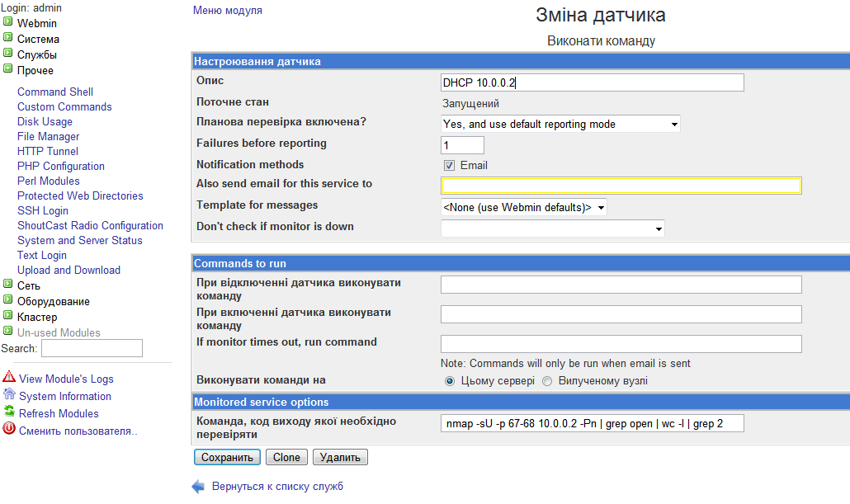Image resolution: width=850 pixels, height=504 pixels.
Task: Click the System Information house icon
Action: tap(9, 395)
